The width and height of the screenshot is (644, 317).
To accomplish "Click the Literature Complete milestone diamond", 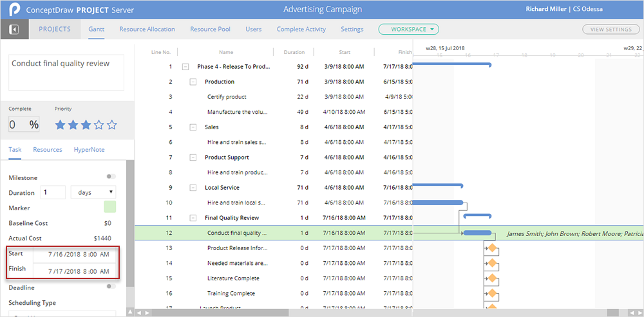I will pyautogui.click(x=492, y=278).
